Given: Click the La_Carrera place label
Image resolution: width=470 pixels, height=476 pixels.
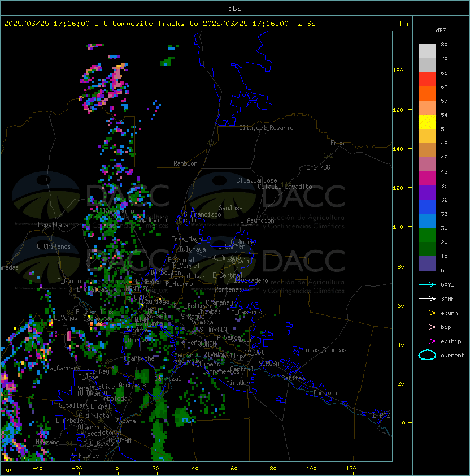Looking at the screenshot, I should (64, 368).
